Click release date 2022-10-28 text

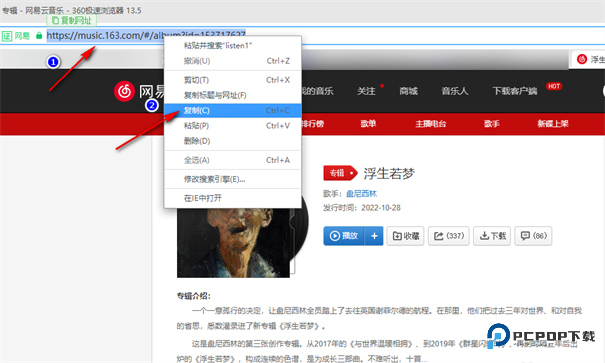click(x=381, y=208)
